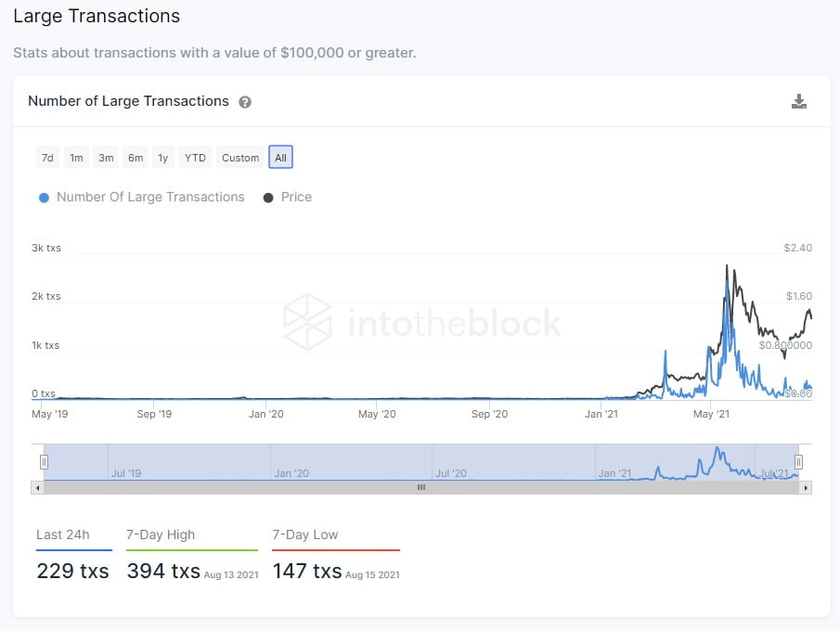Switch to the 3m time range

pyautogui.click(x=106, y=158)
